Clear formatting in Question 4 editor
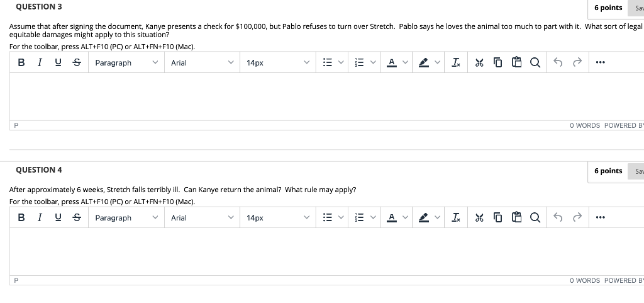The width and height of the screenshot is (644, 303). point(456,217)
